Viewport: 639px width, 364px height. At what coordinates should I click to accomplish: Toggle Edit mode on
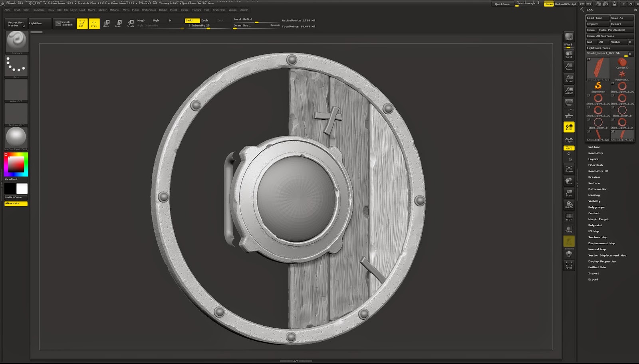pos(81,24)
